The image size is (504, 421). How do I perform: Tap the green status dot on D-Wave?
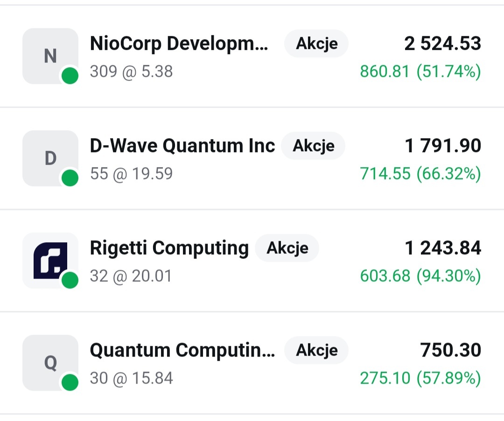pos(70,178)
